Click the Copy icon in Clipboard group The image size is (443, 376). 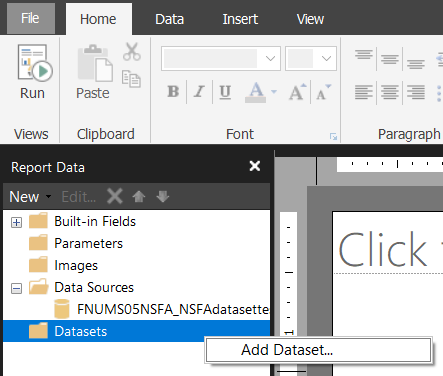point(131,79)
